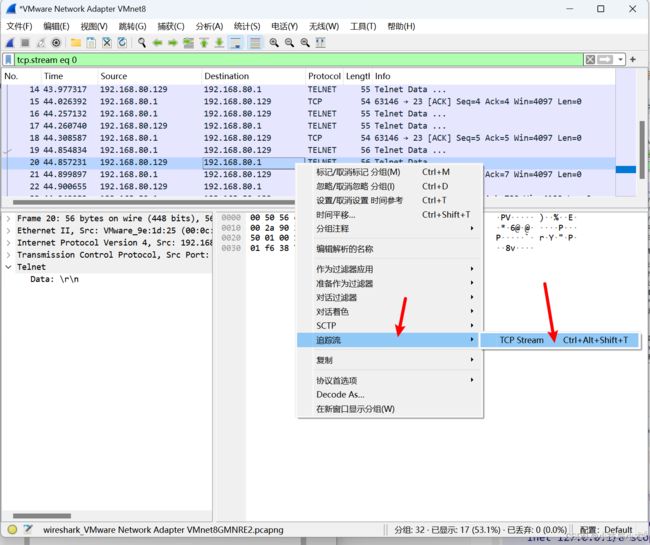Viewport: 650px width, 545px height.
Task: Open the 文件(F) menu
Action: [19, 26]
